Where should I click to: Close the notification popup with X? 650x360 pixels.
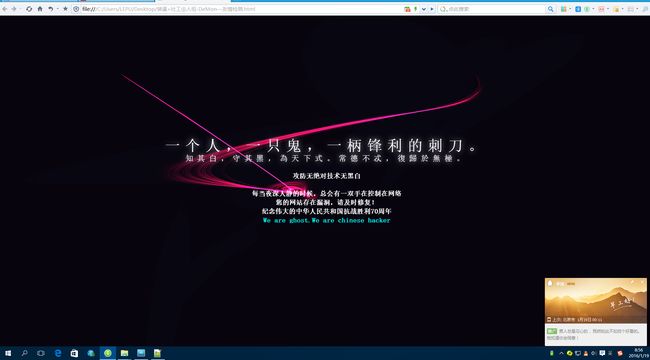tap(643, 282)
